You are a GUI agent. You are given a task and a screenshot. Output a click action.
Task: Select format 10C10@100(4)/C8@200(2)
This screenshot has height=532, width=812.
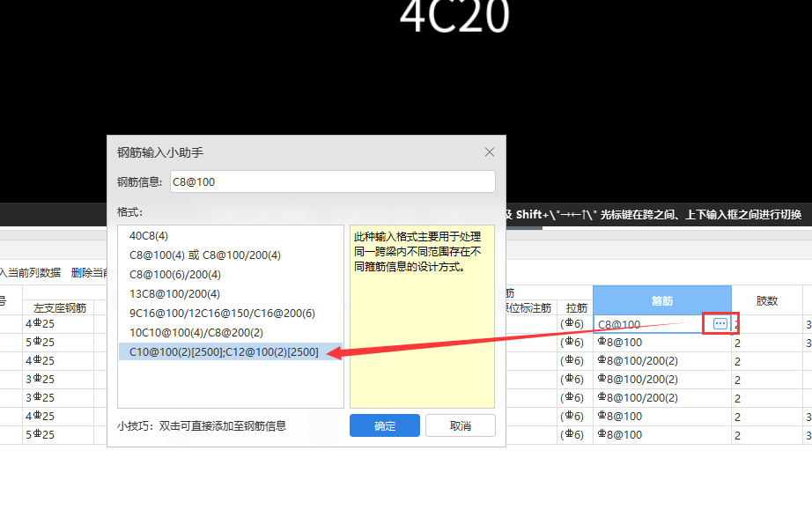231,333
